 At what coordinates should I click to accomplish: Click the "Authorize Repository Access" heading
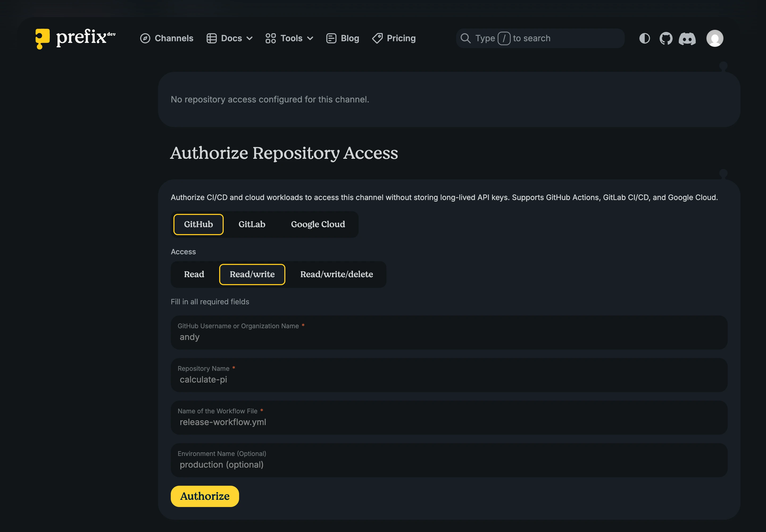tap(284, 153)
